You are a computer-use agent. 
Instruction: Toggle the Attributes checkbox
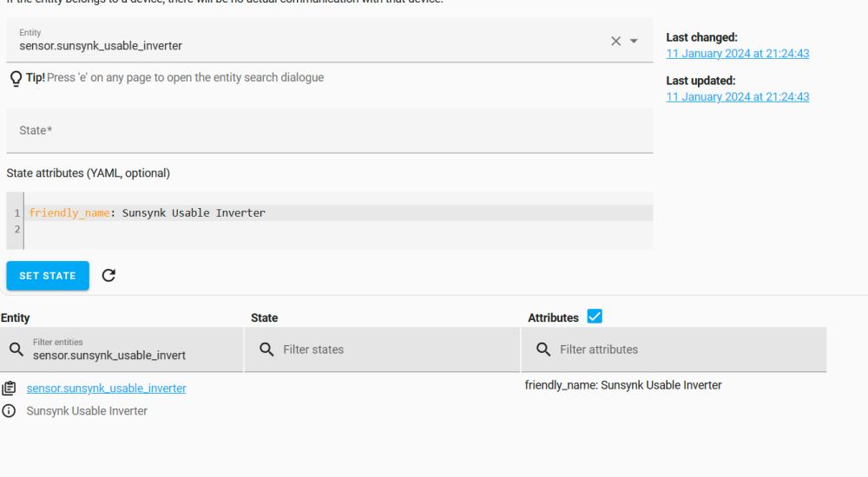[595, 317]
